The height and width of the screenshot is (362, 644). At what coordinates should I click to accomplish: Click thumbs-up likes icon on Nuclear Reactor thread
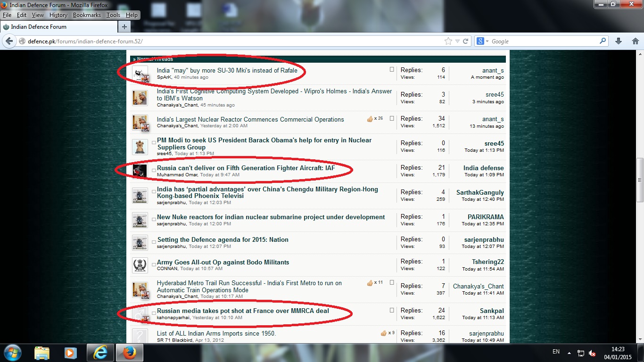(370, 119)
